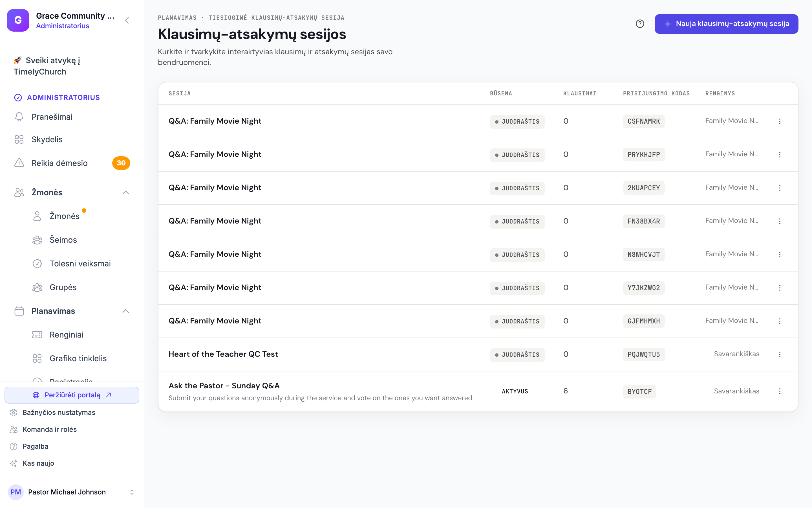The image size is (812, 508).
Task: Click the bell icon next to Pranešimai
Action: (19, 117)
